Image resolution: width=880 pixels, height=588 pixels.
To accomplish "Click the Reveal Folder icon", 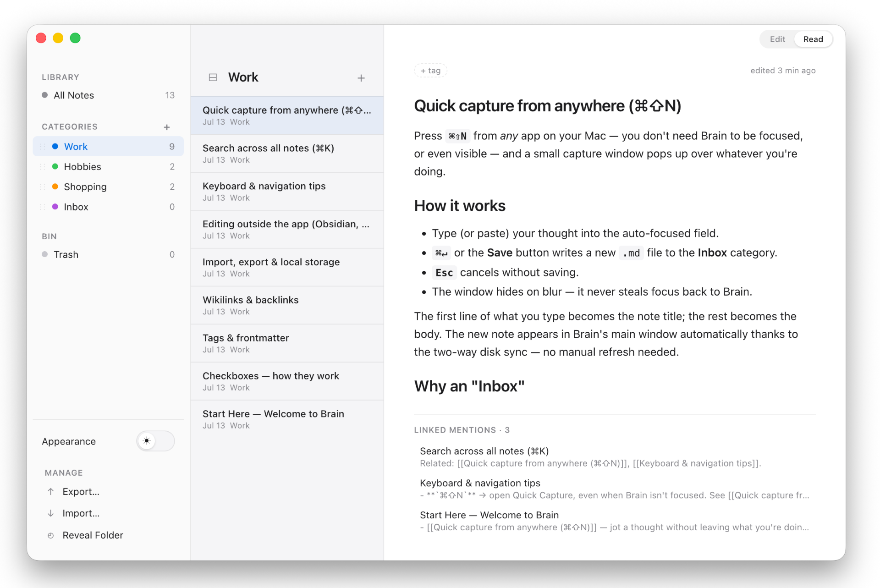I will (x=51, y=535).
